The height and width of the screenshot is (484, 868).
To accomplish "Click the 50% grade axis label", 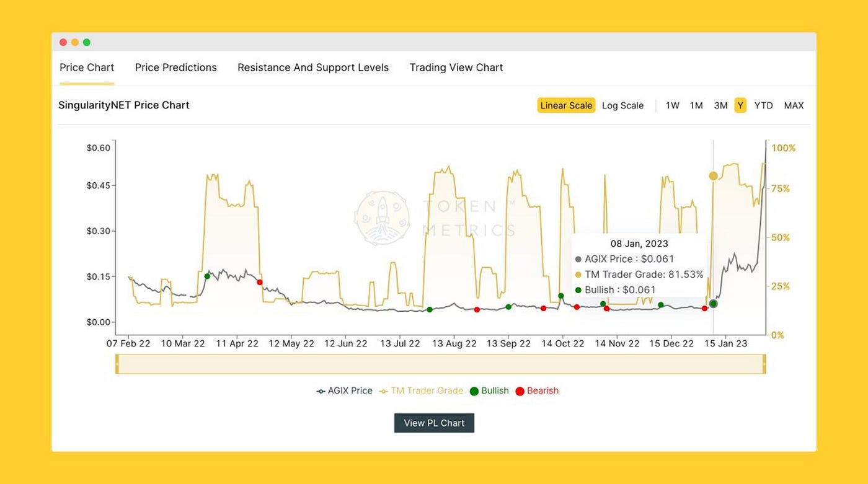I will click(781, 237).
